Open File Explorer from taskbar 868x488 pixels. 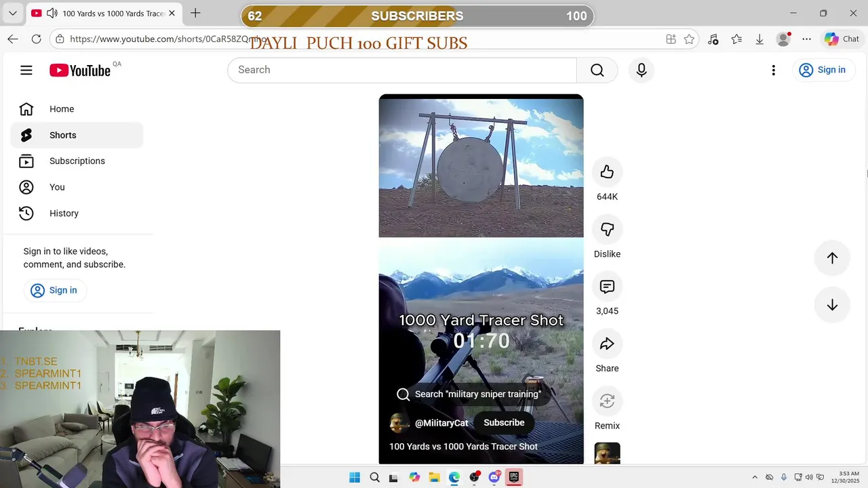[x=434, y=477]
